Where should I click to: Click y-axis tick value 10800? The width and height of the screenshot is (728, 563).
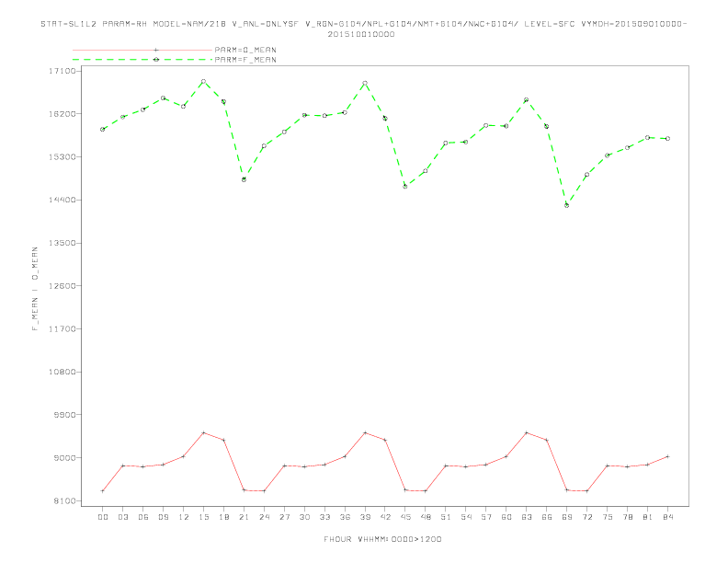[x=63, y=372]
